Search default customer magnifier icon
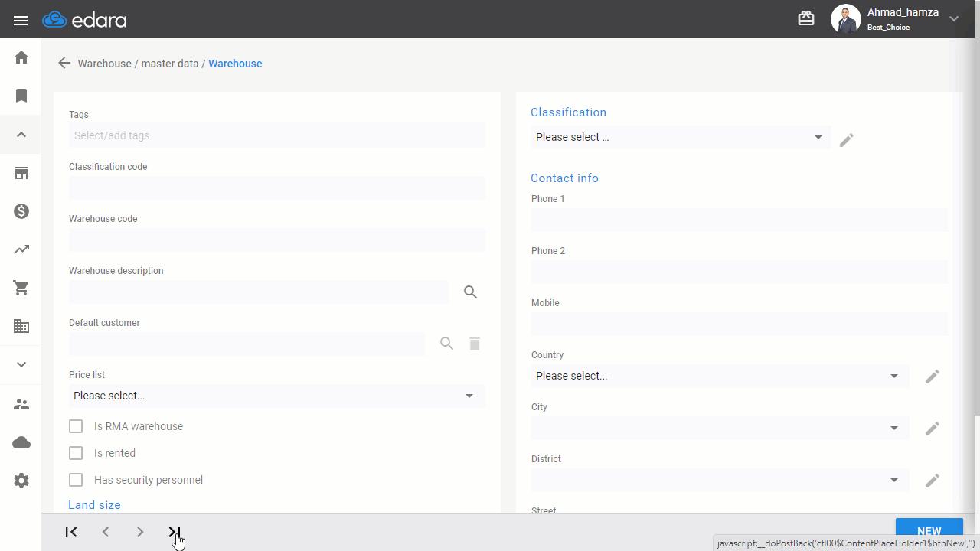 pos(447,344)
